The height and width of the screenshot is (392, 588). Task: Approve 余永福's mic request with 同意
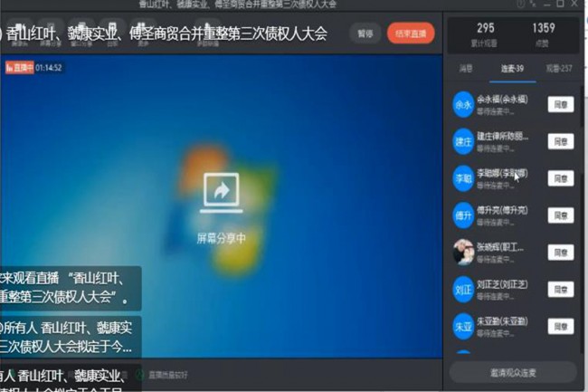(x=561, y=105)
